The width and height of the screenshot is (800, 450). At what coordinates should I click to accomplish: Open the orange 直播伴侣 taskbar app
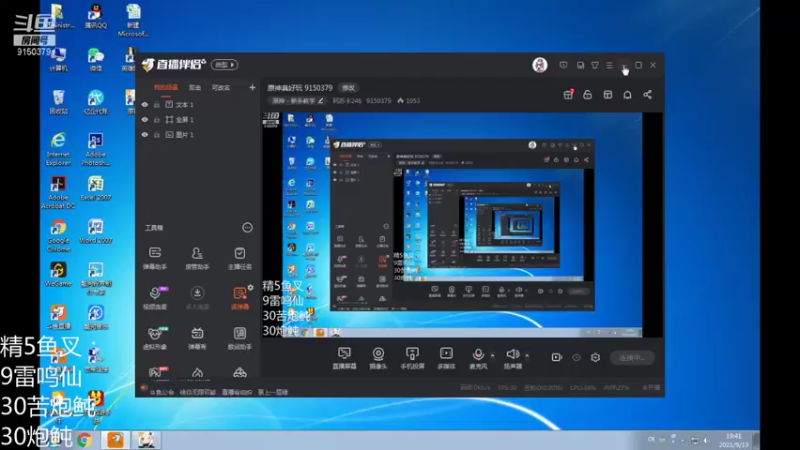pos(115,439)
